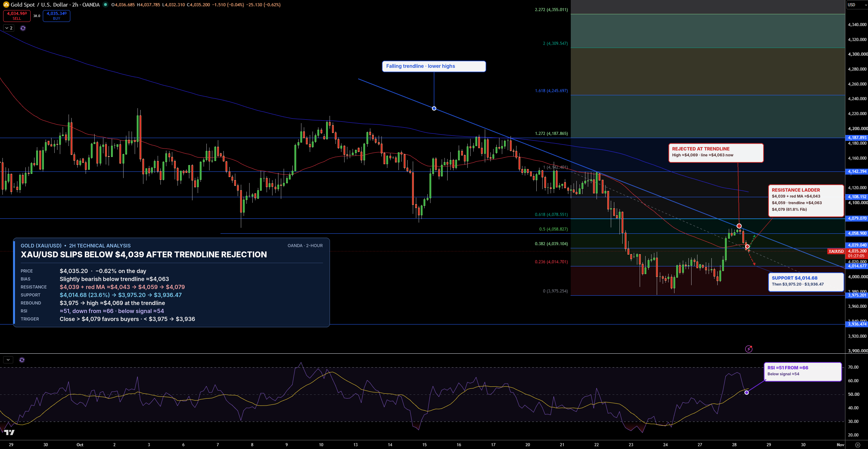
Task: Click the 'XAU/USD SLIPS BELOW $4,039' headline
Action: click(144, 255)
